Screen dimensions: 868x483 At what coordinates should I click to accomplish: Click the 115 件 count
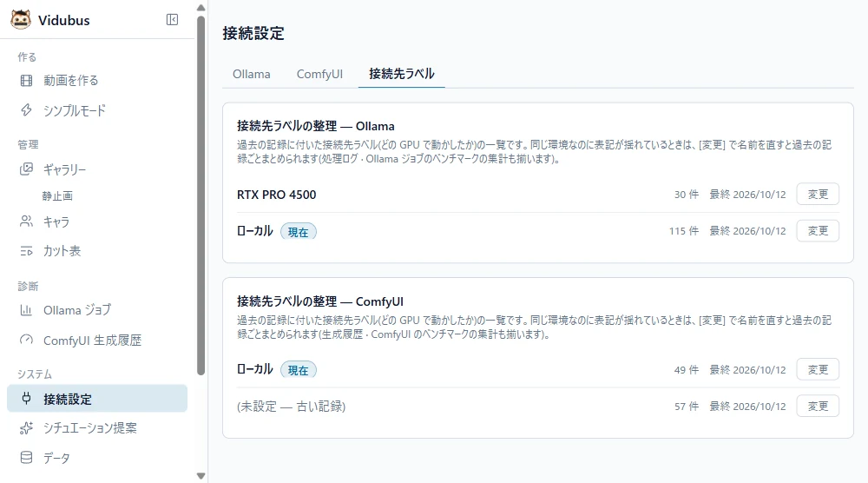pos(684,231)
